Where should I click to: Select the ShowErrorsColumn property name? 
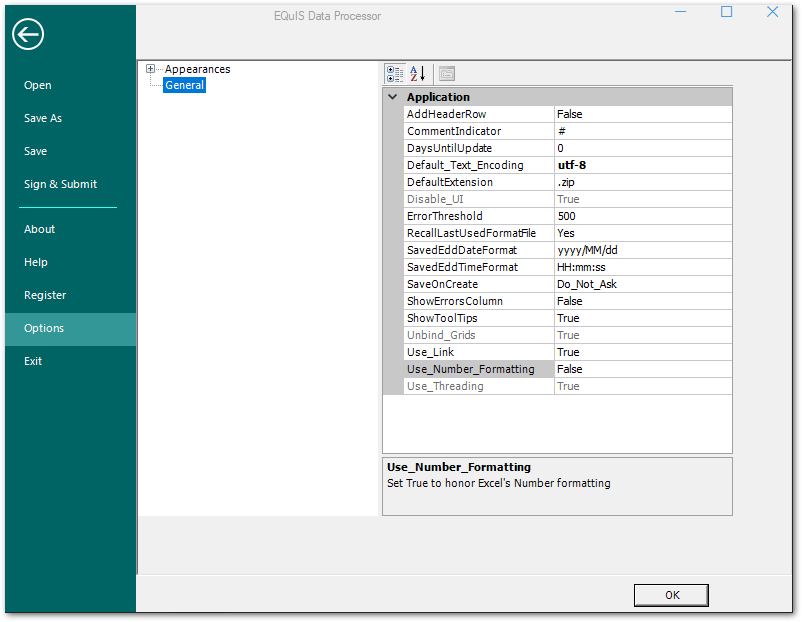pyautogui.click(x=478, y=301)
